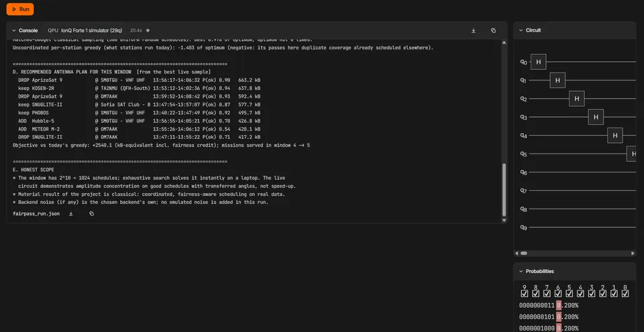Uncheck qubit 7 probability checkbox
644x332 pixels.
(x=547, y=293)
